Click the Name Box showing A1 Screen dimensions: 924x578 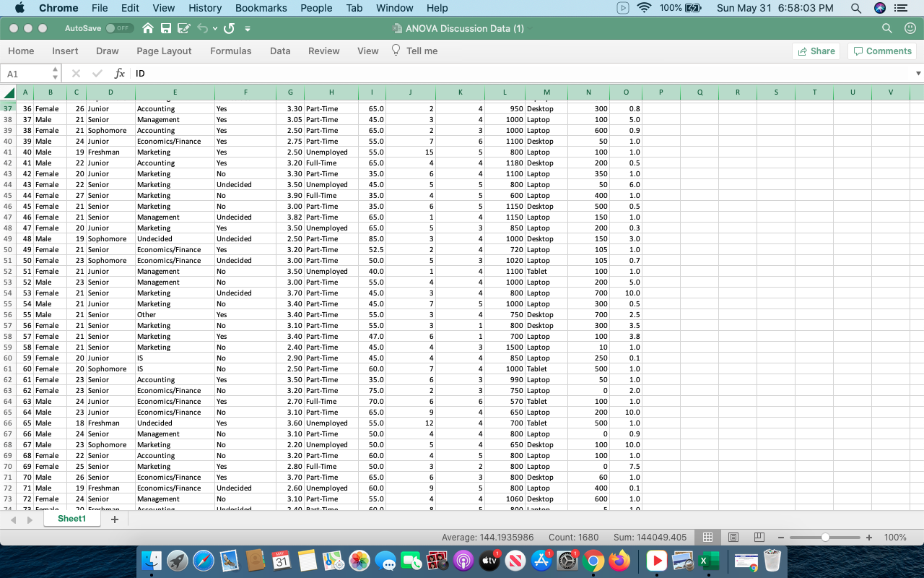pos(27,74)
